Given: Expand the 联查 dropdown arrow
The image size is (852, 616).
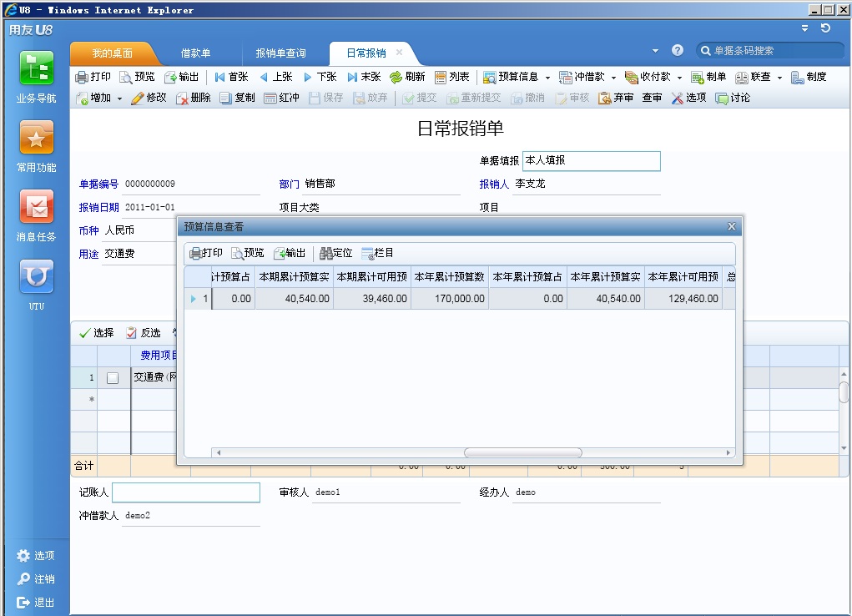Looking at the screenshot, I should click(x=779, y=78).
